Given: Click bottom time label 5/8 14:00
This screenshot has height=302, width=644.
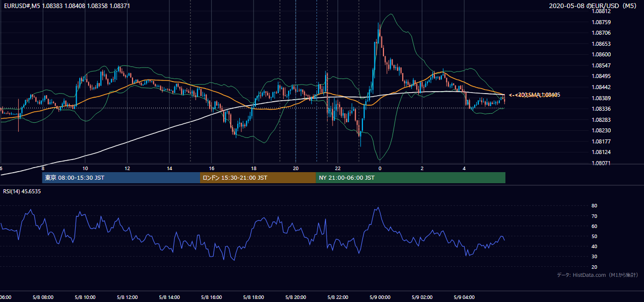Looking at the screenshot, I should pyautogui.click(x=169, y=297).
